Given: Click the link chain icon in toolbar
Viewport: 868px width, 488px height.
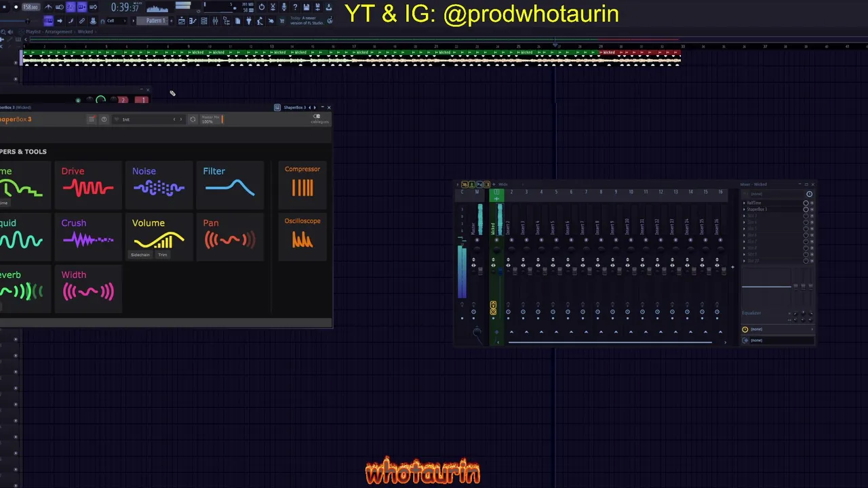Looking at the screenshot, I should [82, 21].
